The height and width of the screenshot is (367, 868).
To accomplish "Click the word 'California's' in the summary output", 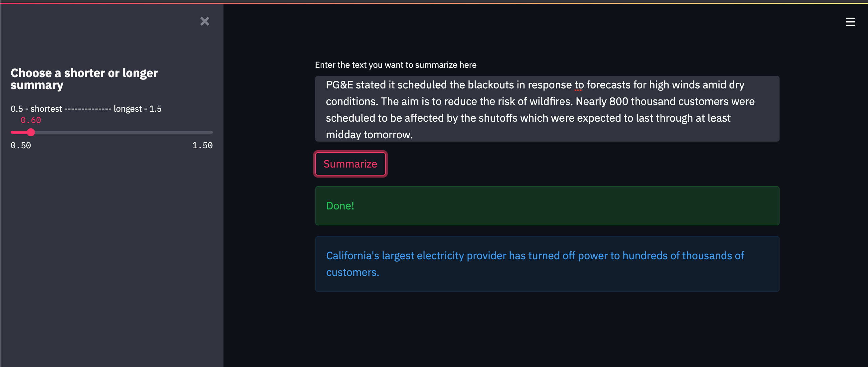I will tap(353, 256).
